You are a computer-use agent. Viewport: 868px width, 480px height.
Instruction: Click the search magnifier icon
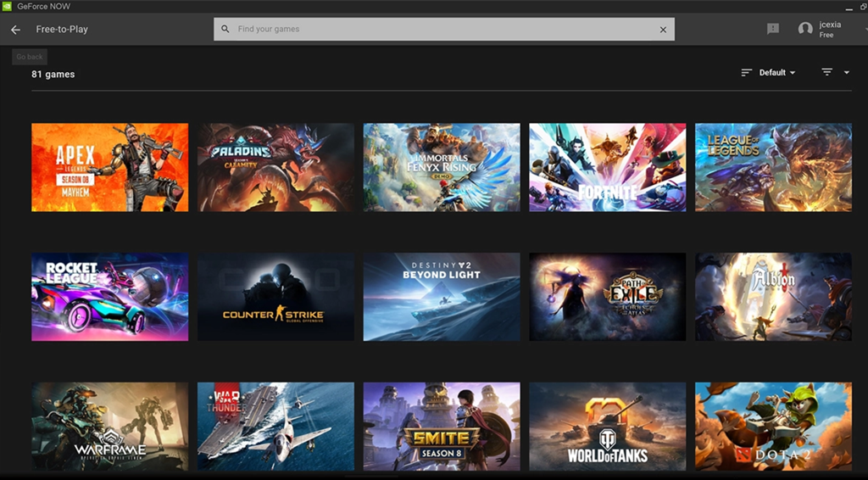click(x=225, y=29)
